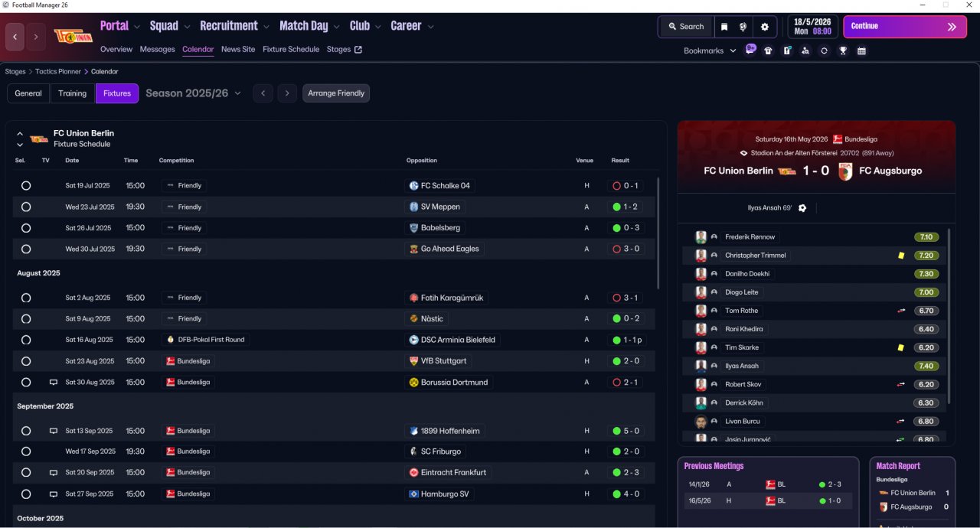Viewport: 980px width, 528px height.
Task: Click the DFB-Pokal competition trophy icon
Action: tap(170, 340)
